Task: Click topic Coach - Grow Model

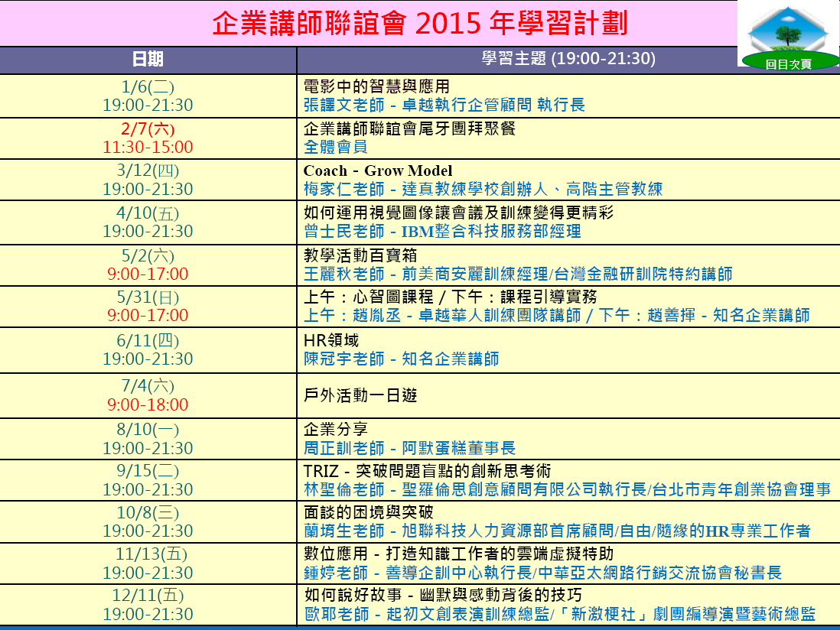Action: pos(378,170)
